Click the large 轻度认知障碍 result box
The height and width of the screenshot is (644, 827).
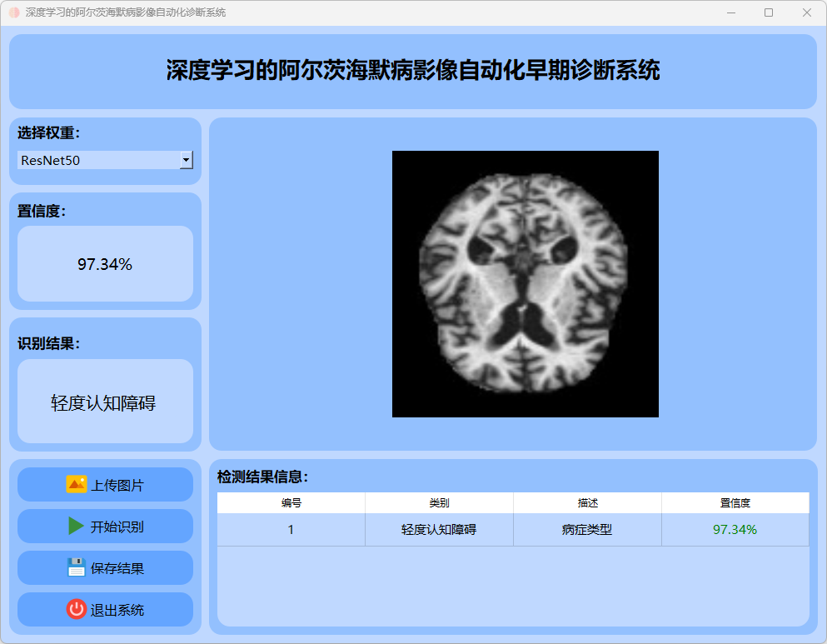(105, 402)
